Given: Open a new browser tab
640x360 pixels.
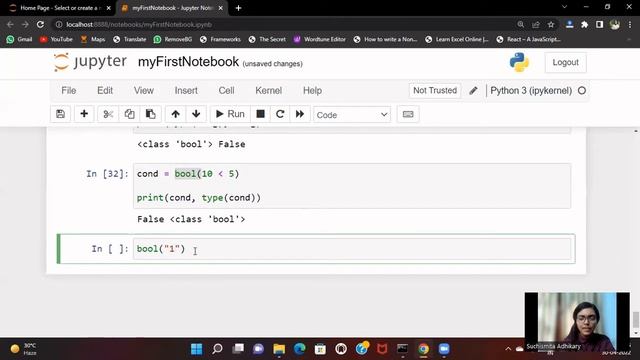Looking at the screenshot, I should point(239,8).
